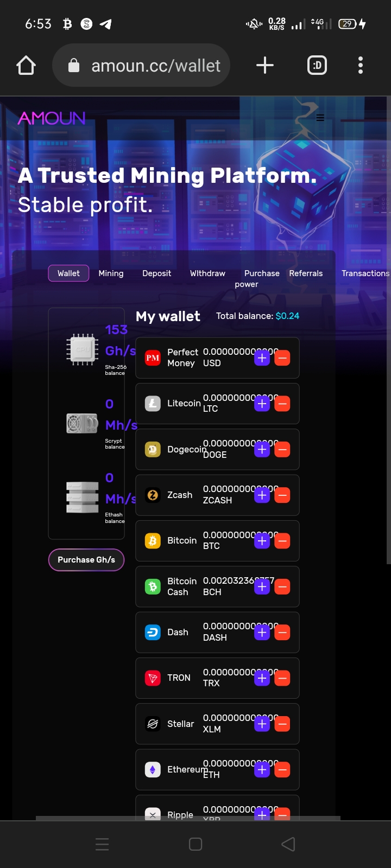
Task: Click the orange Bitcoin logo
Action: (x=153, y=541)
